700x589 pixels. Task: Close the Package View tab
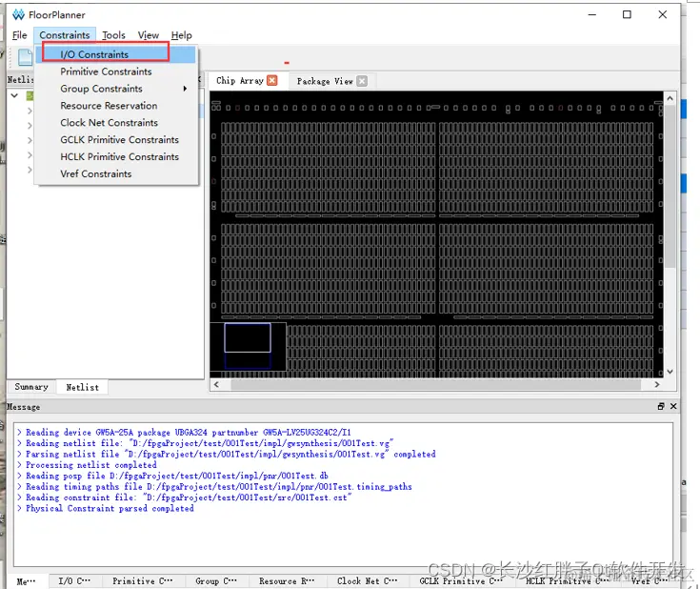pyautogui.click(x=363, y=81)
